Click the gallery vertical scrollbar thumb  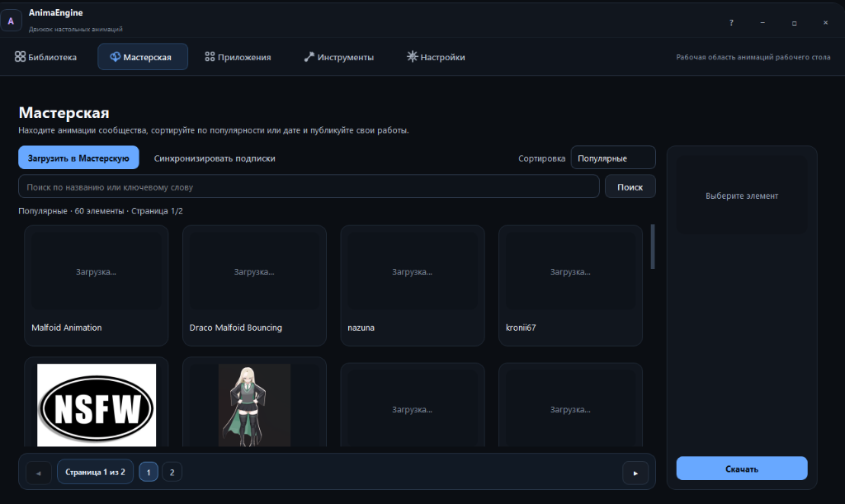653,247
